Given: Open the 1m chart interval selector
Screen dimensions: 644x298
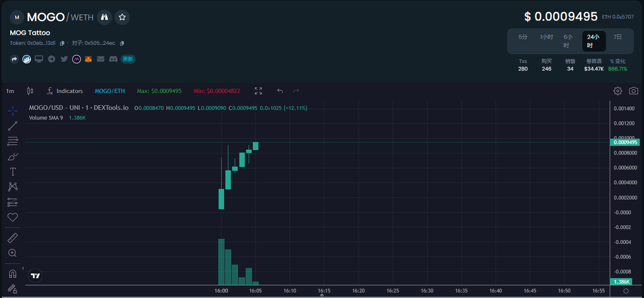Looking at the screenshot, I should (x=10, y=91).
